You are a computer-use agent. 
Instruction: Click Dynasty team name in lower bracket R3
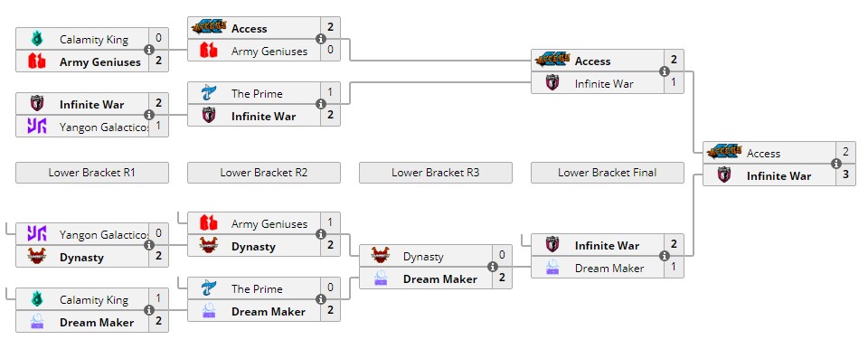tap(423, 257)
